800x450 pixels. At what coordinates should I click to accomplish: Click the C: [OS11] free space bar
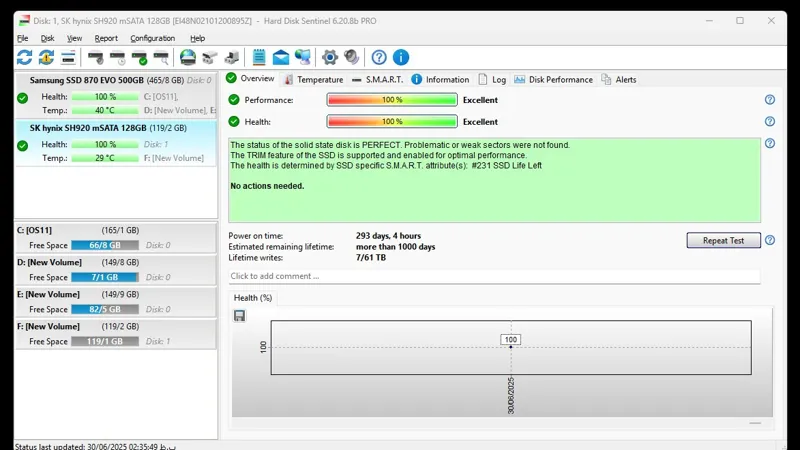[x=105, y=245]
